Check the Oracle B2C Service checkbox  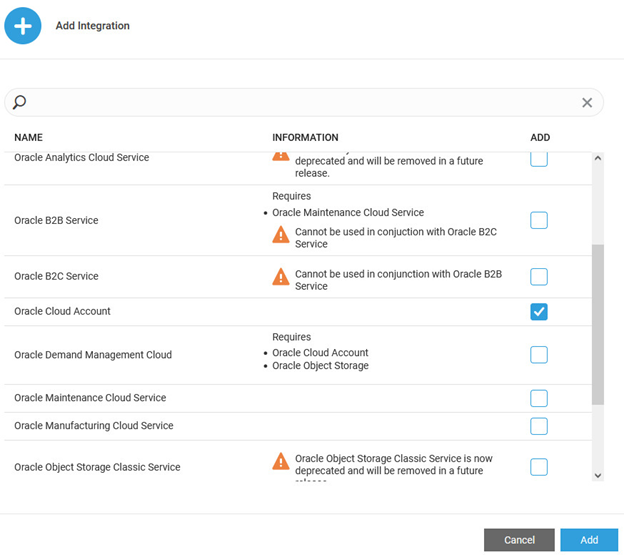point(539,277)
